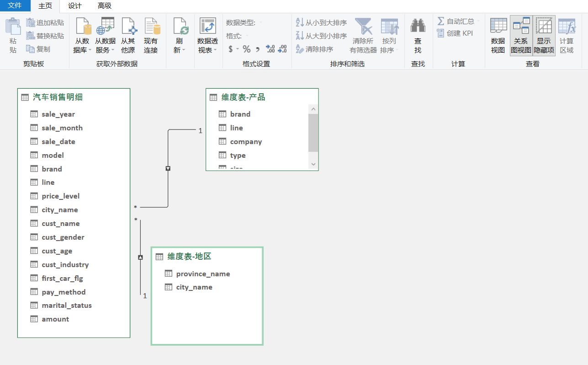The image size is (588, 365).
Task: Expand the 数据透视表 dropdown arrow
Action: pos(215,50)
